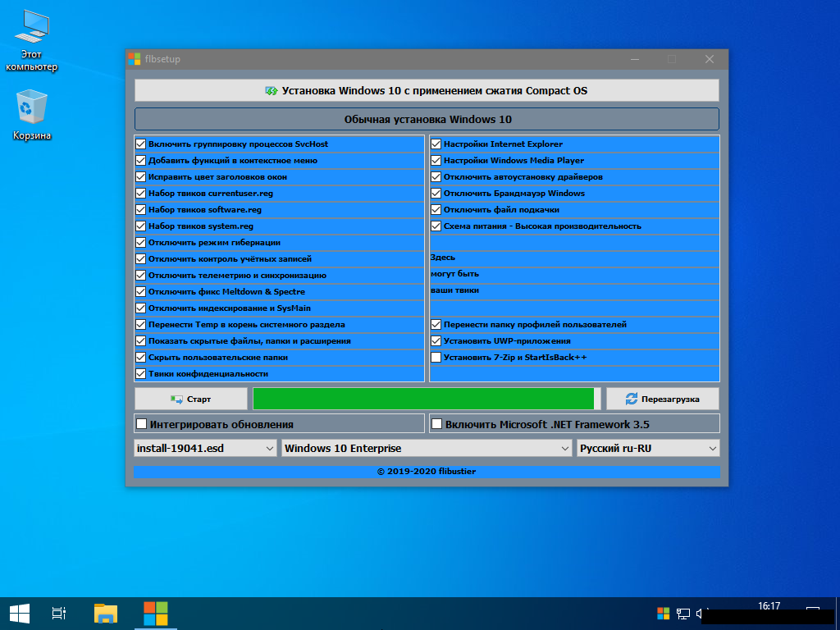The image size is (840, 630).
Task: Open the Русский ru-RU language dropdown
Action: pos(648,449)
